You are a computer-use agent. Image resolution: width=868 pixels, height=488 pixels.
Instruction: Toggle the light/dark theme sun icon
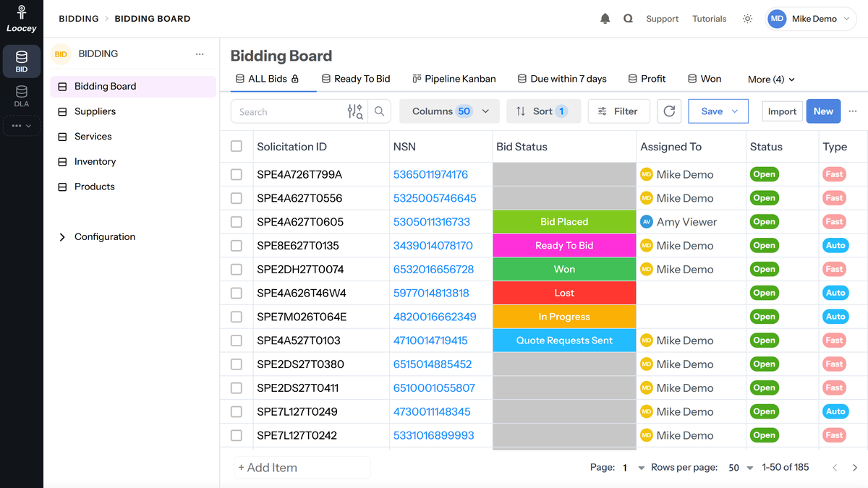[x=747, y=19]
